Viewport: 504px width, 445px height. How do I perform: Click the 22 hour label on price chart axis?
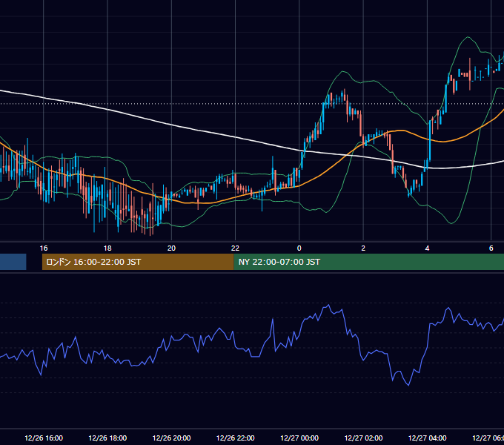coord(235,248)
